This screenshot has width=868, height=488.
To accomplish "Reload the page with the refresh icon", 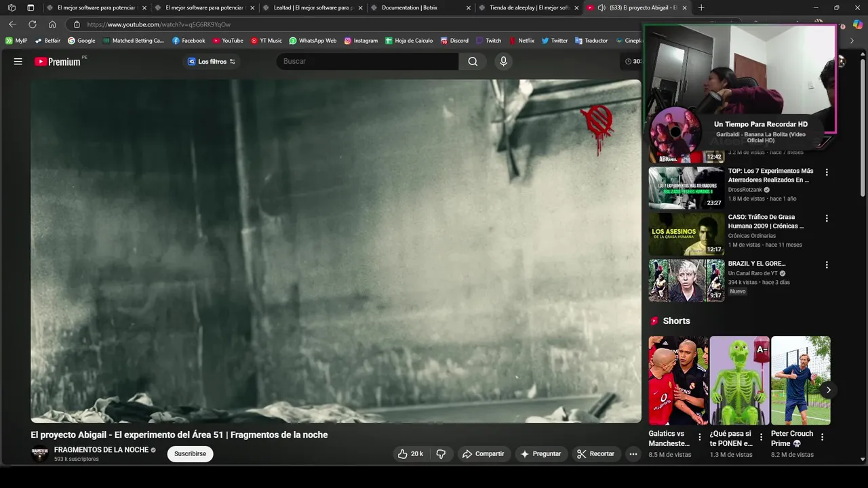I will (x=33, y=24).
